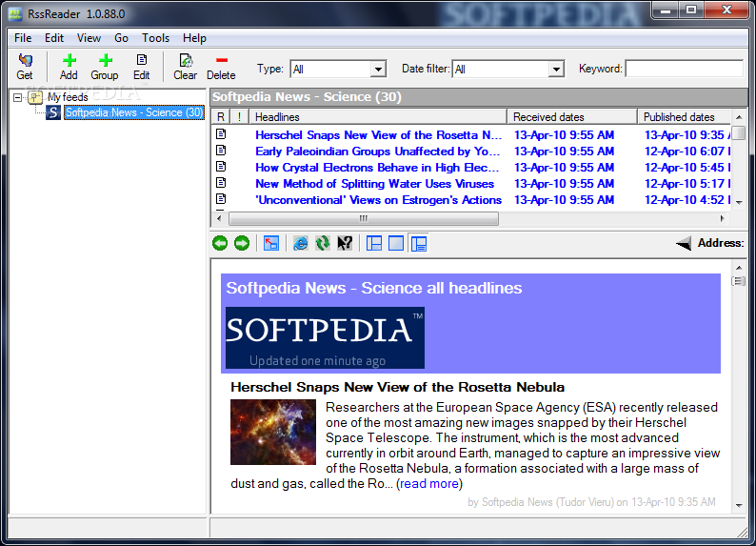Click published date 12-Apr-10 5:45
756x546 pixels.
pos(687,168)
